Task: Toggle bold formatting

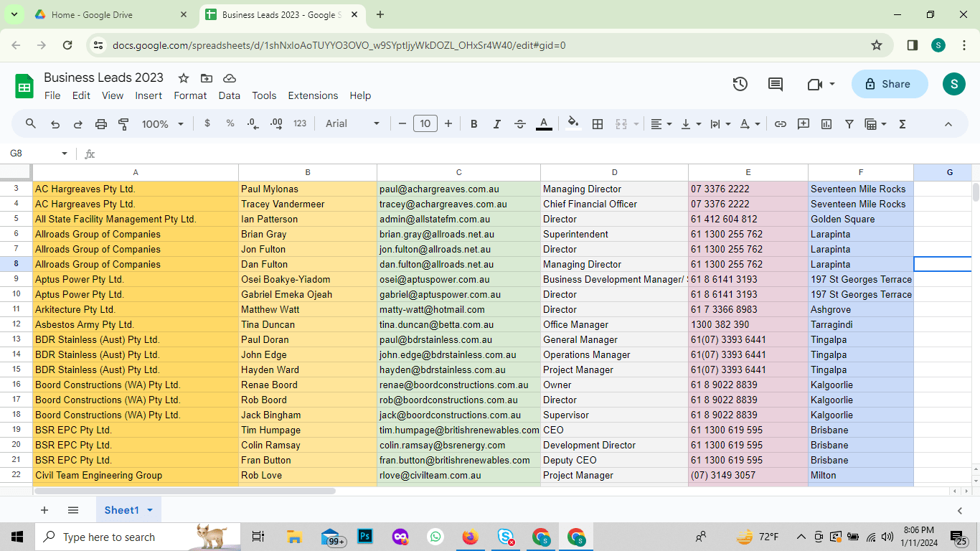Action: pos(474,124)
